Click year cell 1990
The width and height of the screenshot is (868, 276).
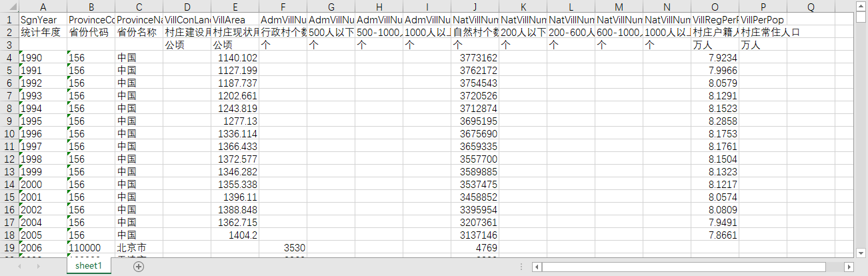coord(43,57)
